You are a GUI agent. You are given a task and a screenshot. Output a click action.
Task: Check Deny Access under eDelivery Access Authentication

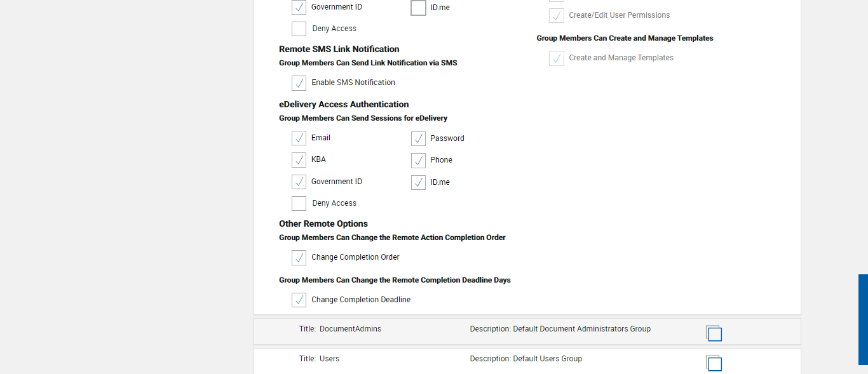299,203
